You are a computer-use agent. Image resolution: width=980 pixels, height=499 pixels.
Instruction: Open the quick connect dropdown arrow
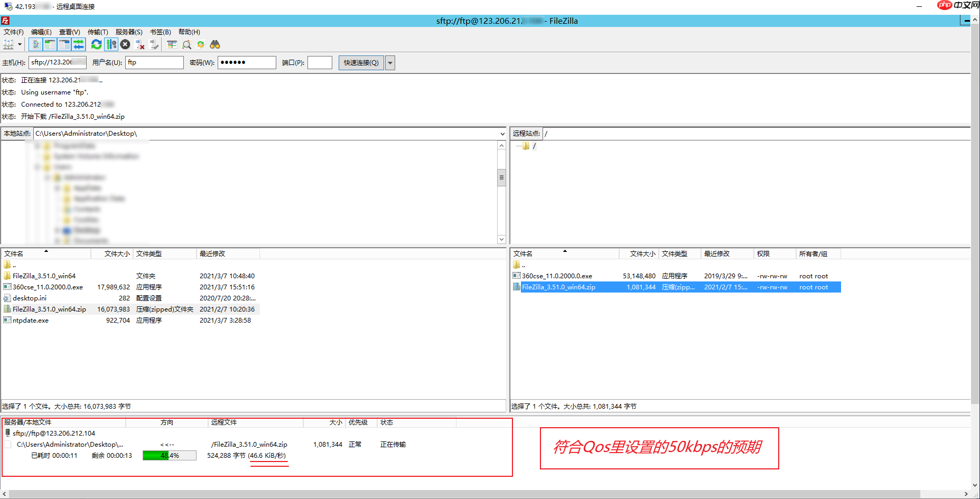coord(390,62)
